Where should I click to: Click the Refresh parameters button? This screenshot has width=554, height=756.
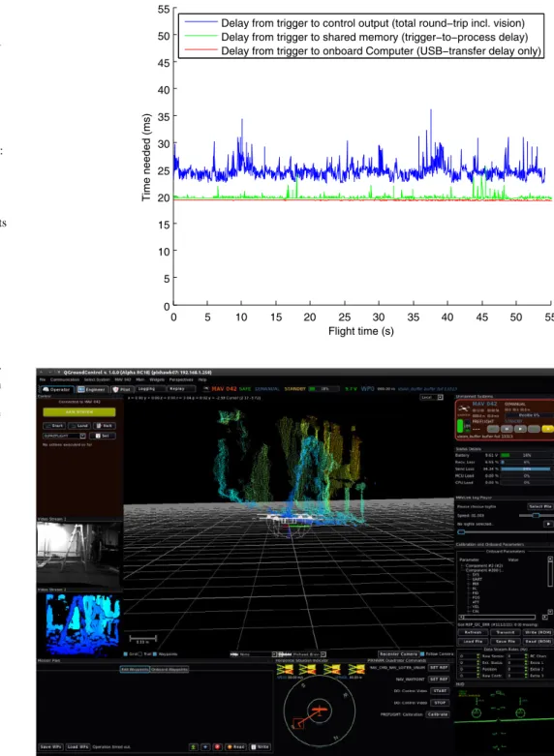(x=473, y=632)
